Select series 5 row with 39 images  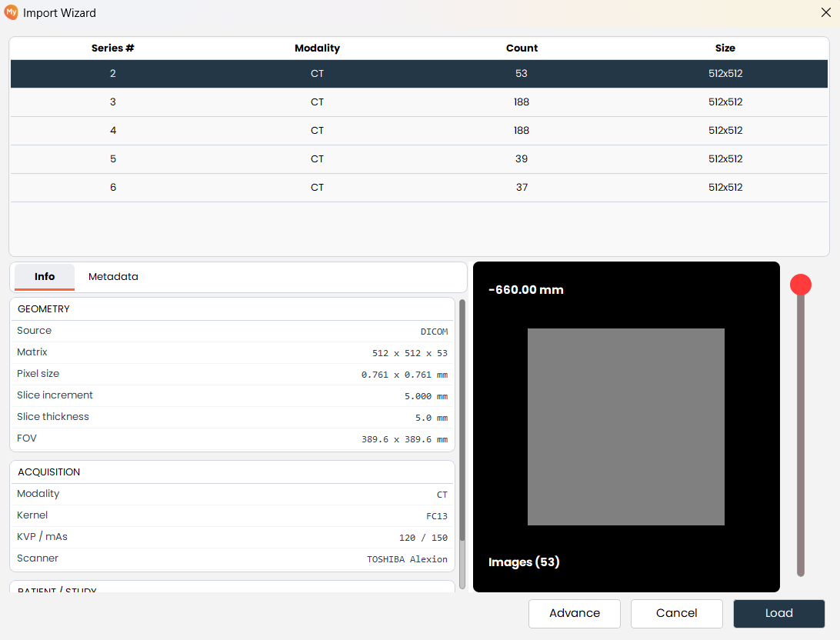tap(419, 158)
